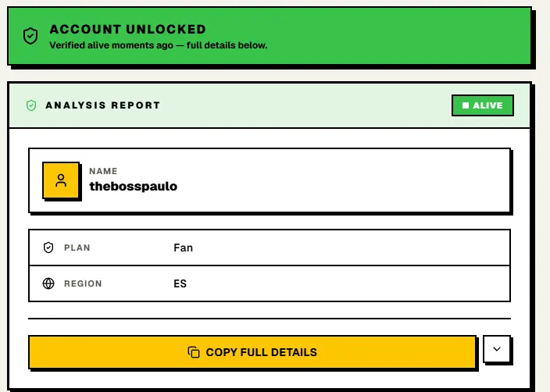Click the globe icon next to Region

click(48, 283)
